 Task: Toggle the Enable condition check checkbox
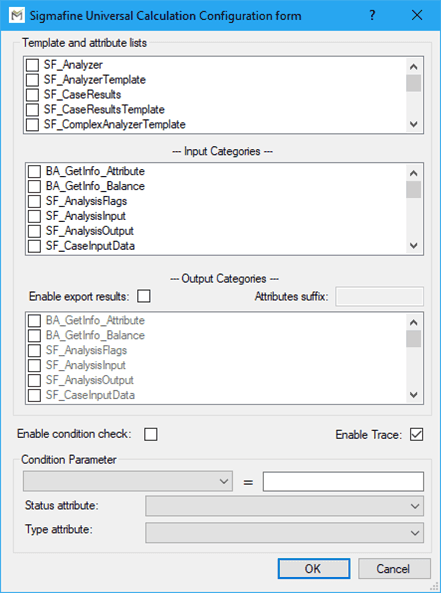tap(151, 434)
